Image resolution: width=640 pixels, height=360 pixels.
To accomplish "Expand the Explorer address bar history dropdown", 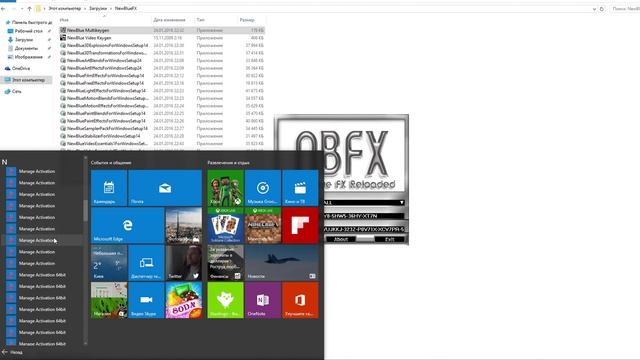I will click(594, 9).
